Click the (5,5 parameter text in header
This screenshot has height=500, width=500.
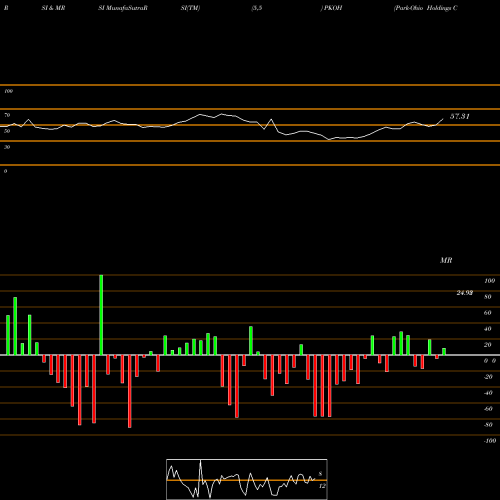257,8
